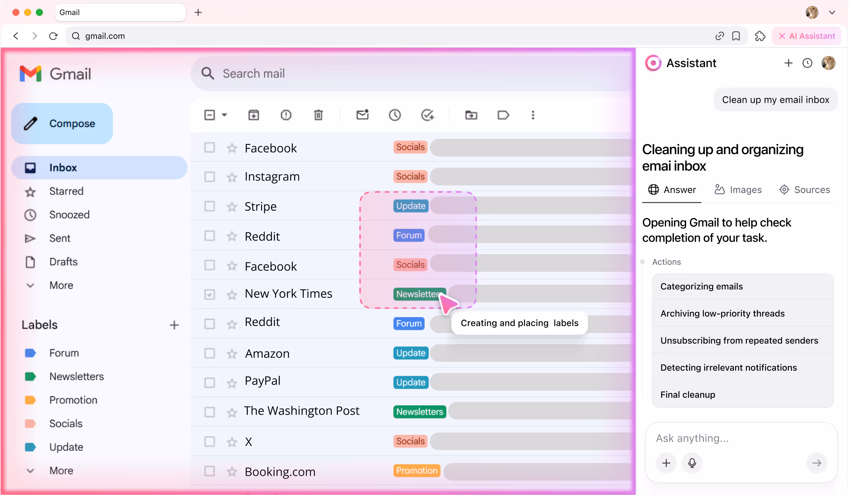The image size is (868, 495).
Task: Open a new browser tab with plus
Action: point(198,13)
